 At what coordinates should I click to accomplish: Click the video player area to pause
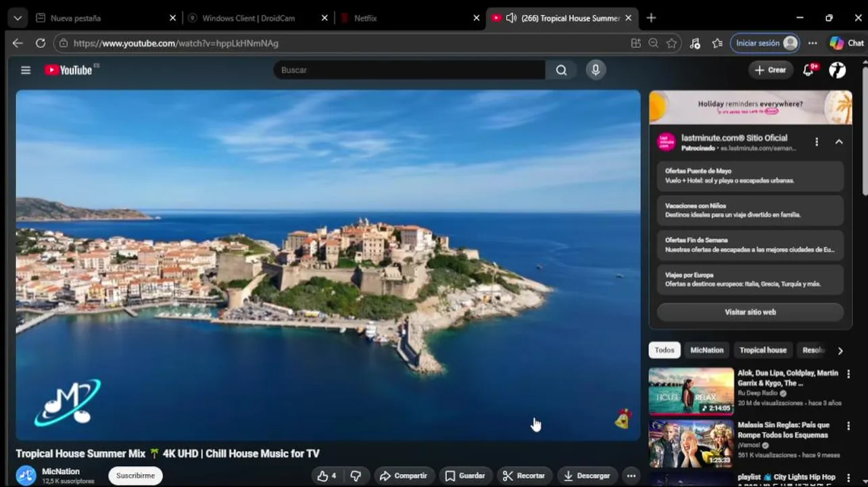(328, 265)
